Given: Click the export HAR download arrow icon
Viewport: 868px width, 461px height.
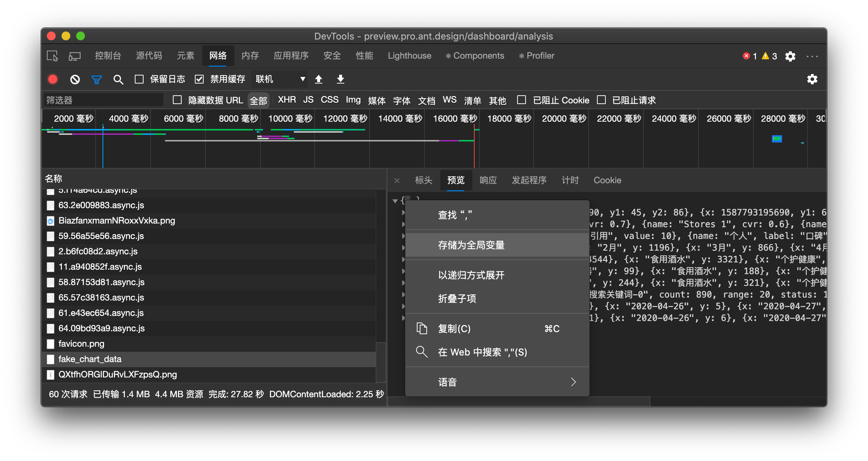Looking at the screenshot, I should coord(340,79).
